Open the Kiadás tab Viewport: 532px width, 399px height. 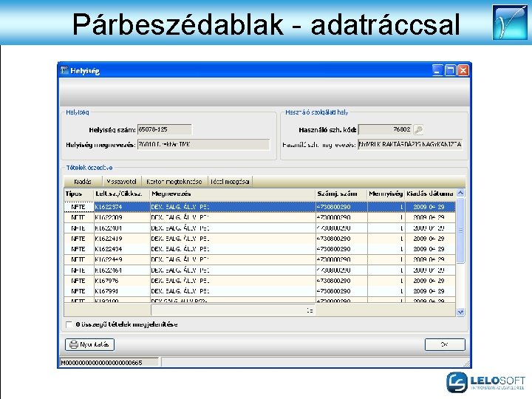[83, 182]
